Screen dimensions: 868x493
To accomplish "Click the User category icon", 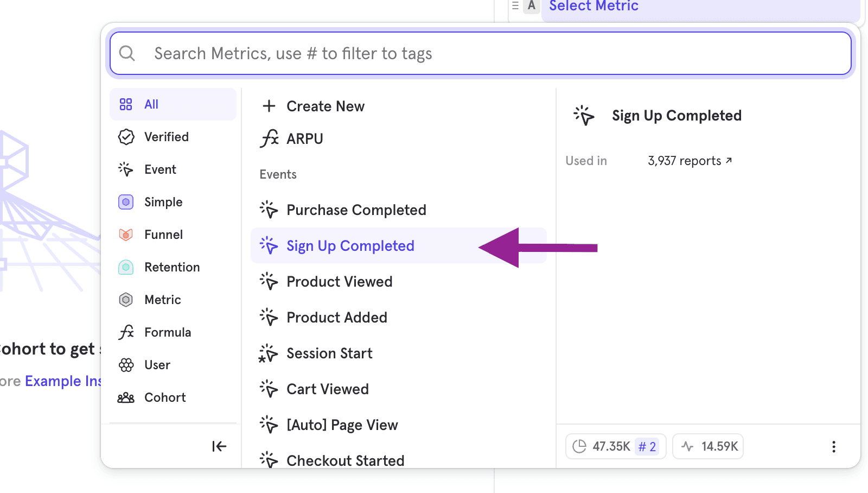I will (x=126, y=365).
